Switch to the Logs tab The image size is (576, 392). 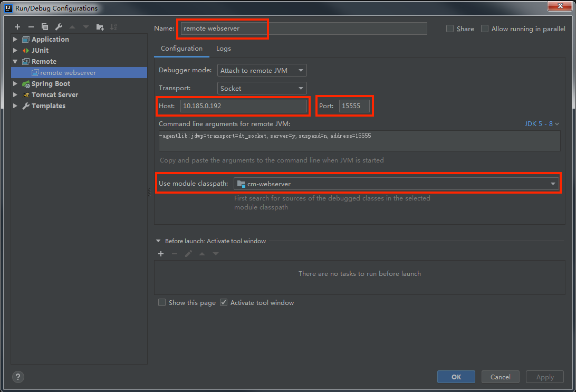pyautogui.click(x=223, y=48)
